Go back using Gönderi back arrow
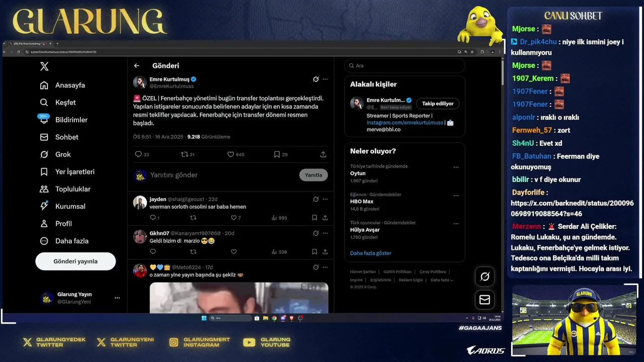The width and height of the screenshot is (644, 362). [136, 66]
